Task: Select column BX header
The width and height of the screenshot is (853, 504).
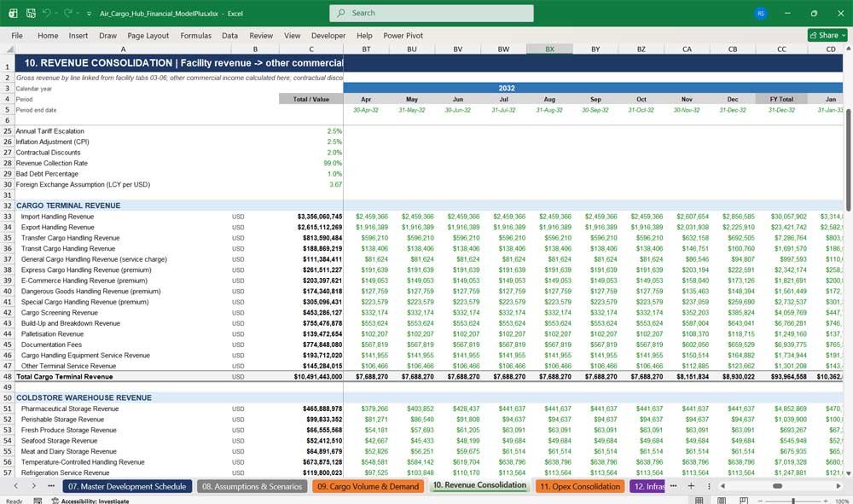Action: (x=549, y=49)
